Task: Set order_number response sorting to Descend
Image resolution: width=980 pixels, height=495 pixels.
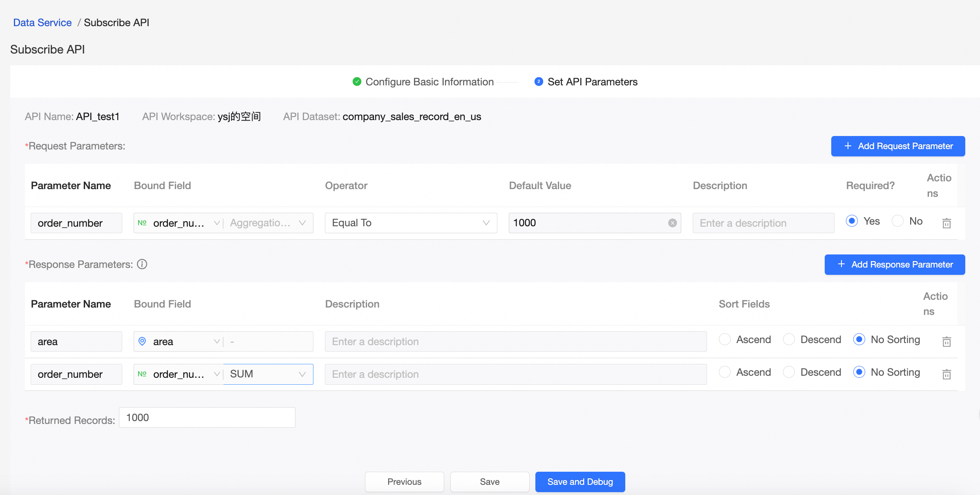Action: point(789,372)
